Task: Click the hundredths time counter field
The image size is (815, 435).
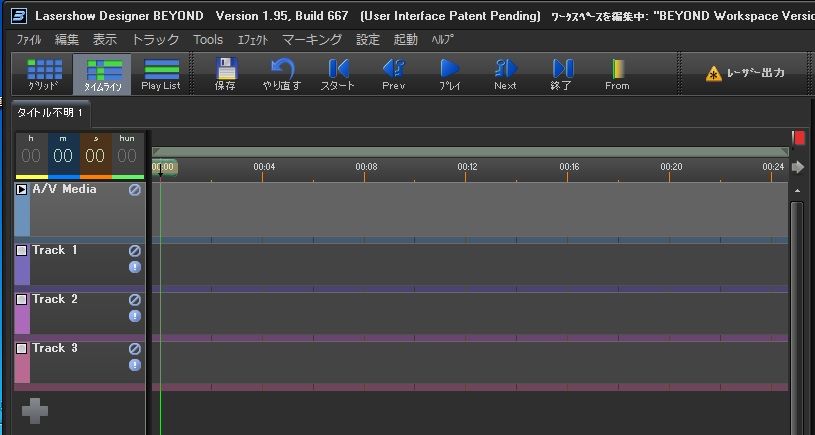Action: coord(127,154)
